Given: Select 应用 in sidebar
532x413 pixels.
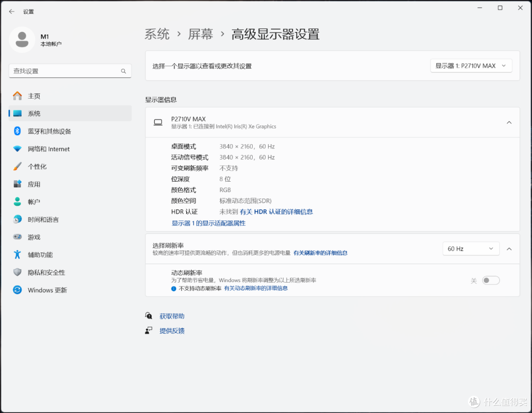Looking at the screenshot, I should [x=70, y=184].
